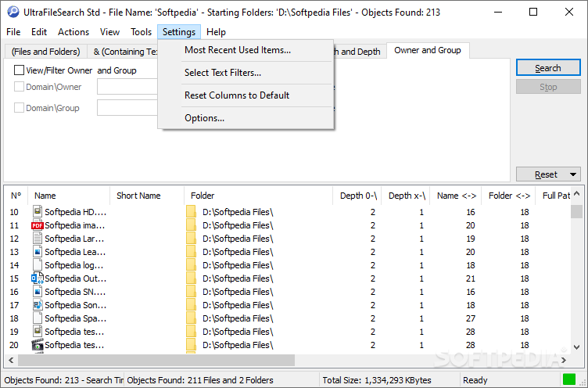The width and height of the screenshot is (588, 388).
Task: Open the View menu
Action: tap(109, 32)
